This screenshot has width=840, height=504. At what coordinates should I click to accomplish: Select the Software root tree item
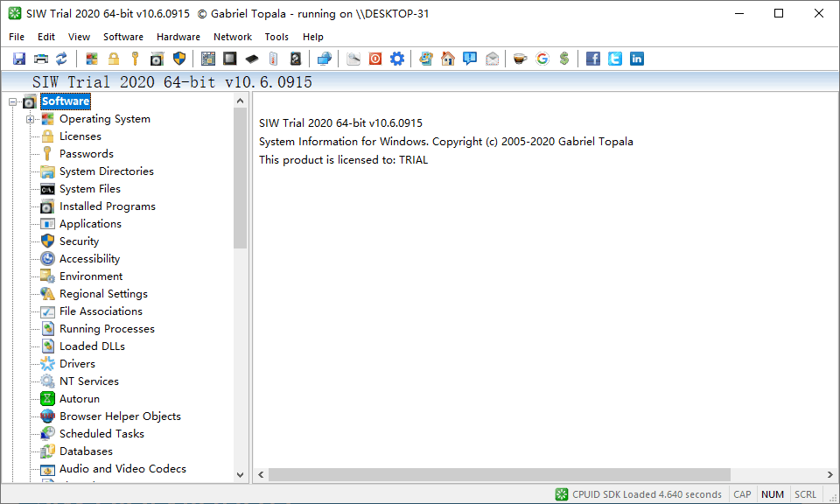click(66, 101)
